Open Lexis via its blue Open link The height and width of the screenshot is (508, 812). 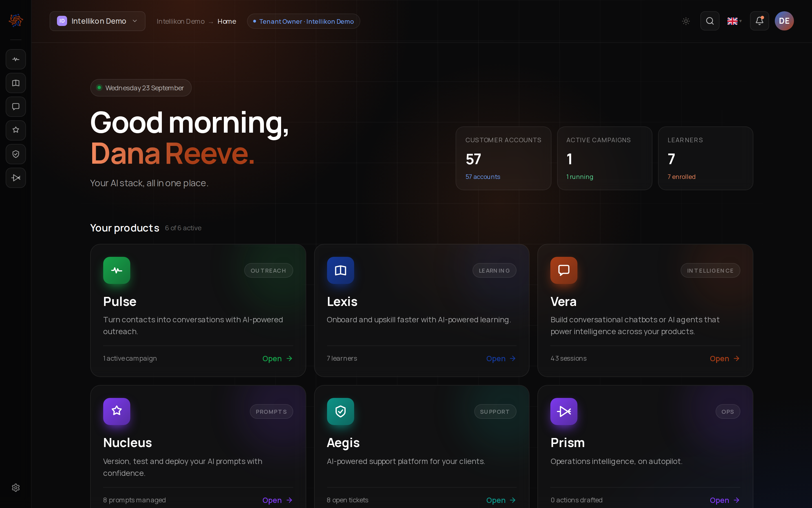pos(501,358)
